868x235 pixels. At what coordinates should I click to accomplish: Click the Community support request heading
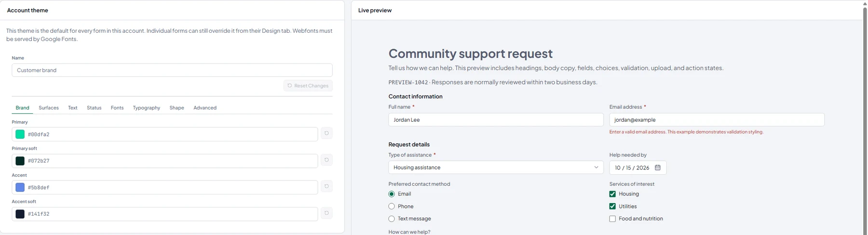point(471,53)
